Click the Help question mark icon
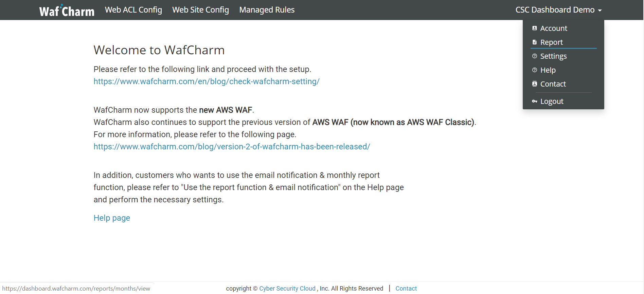Image resolution: width=644 pixels, height=294 pixels. click(x=535, y=70)
